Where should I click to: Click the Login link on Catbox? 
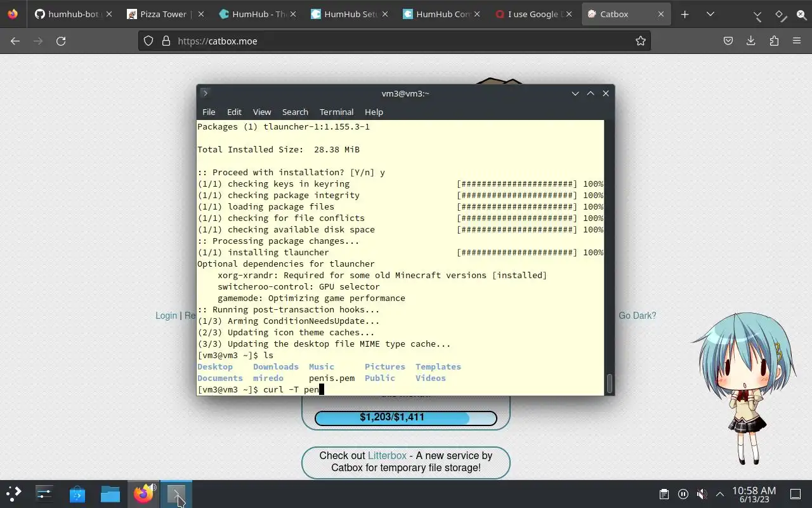166,316
